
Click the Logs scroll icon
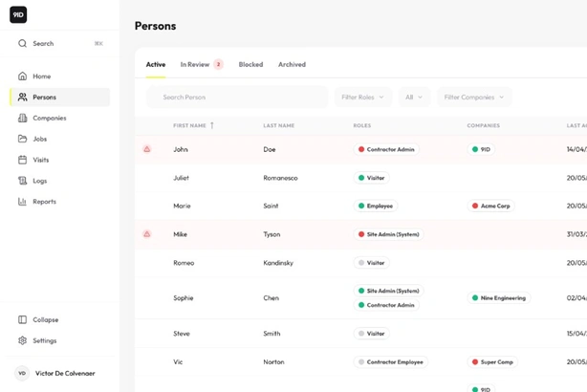coord(22,181)
